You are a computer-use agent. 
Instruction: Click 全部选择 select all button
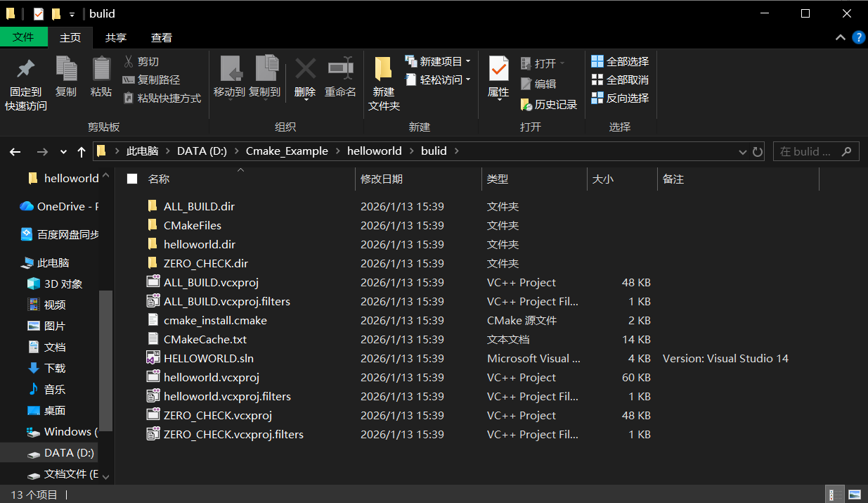(x=620, y=62)
